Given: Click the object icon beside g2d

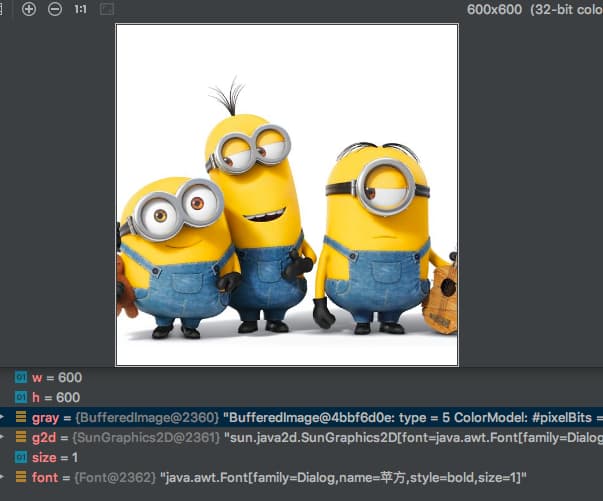Looking at the screenshot, I should pyautogui.click(x=21, y=436).
